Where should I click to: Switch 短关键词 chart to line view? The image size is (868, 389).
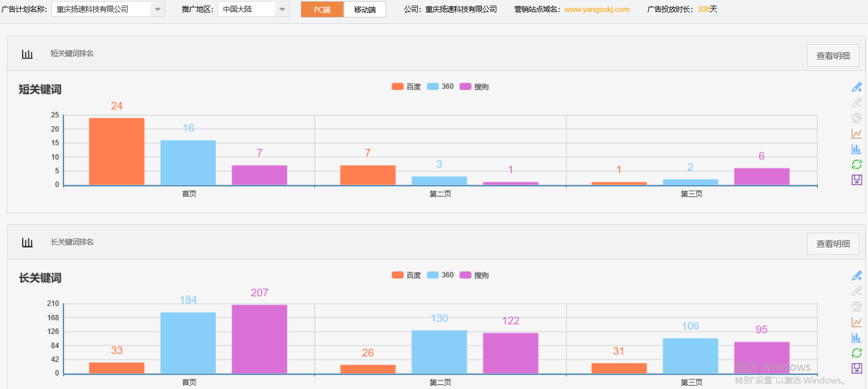click(x=857, y=134)
